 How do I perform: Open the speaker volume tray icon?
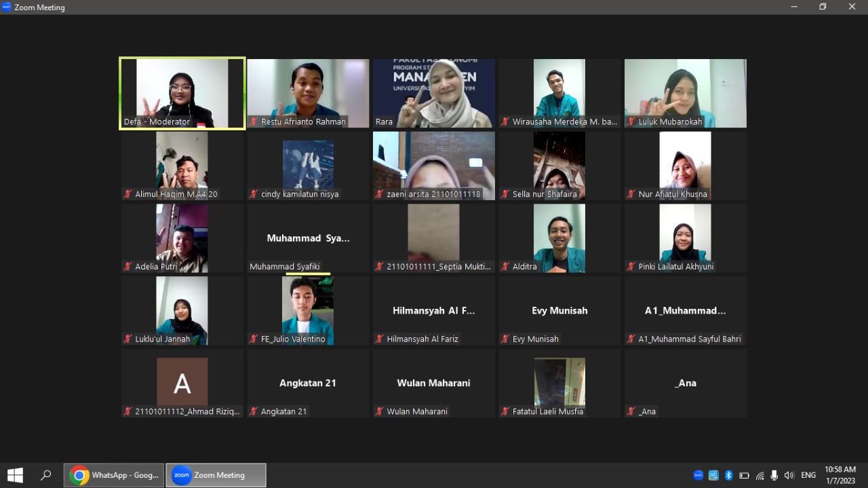click(789, 475)
